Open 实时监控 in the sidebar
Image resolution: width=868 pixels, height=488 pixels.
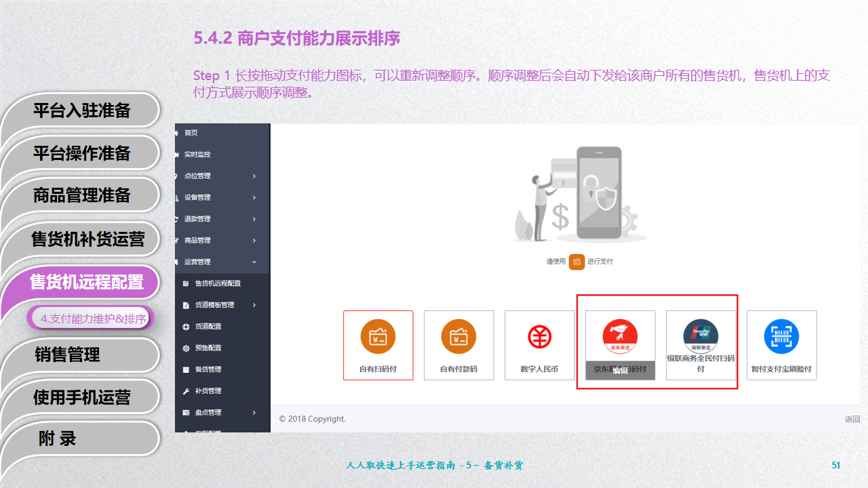(x=197, y=155)
